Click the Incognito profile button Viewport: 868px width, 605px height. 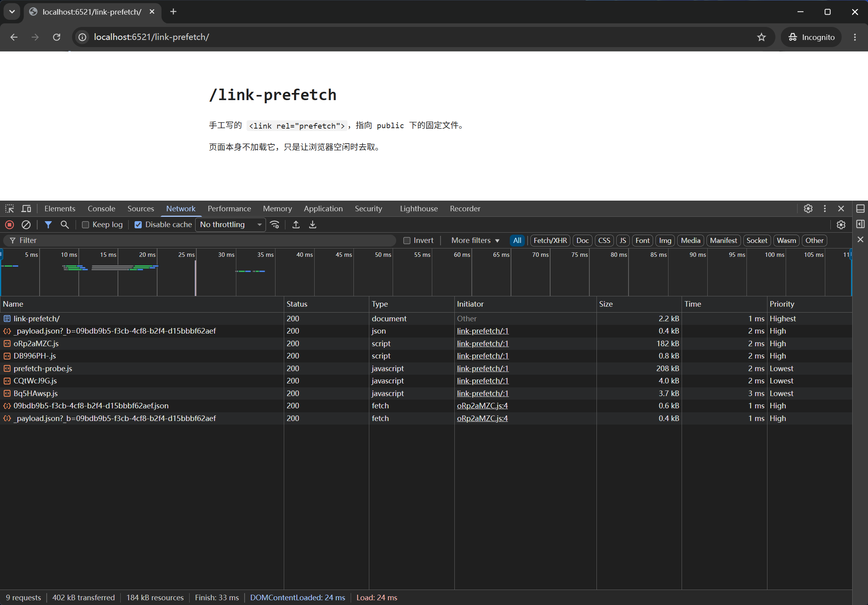tap(811, 37)
